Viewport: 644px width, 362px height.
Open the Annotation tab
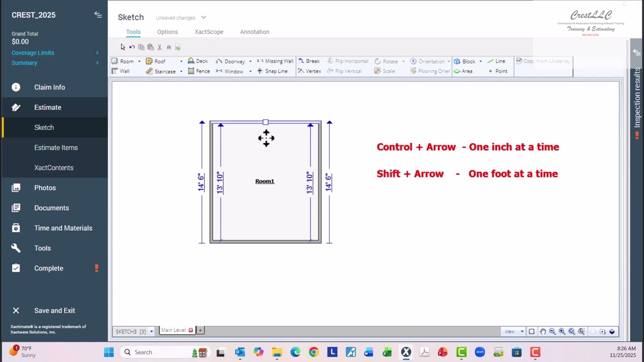[x=255, y=32]
